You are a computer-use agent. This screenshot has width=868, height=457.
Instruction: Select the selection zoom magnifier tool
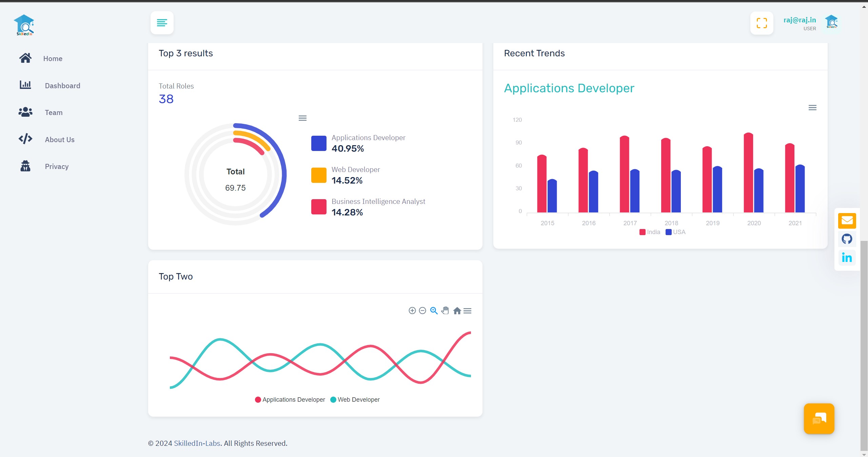click(x=434, y=310)
